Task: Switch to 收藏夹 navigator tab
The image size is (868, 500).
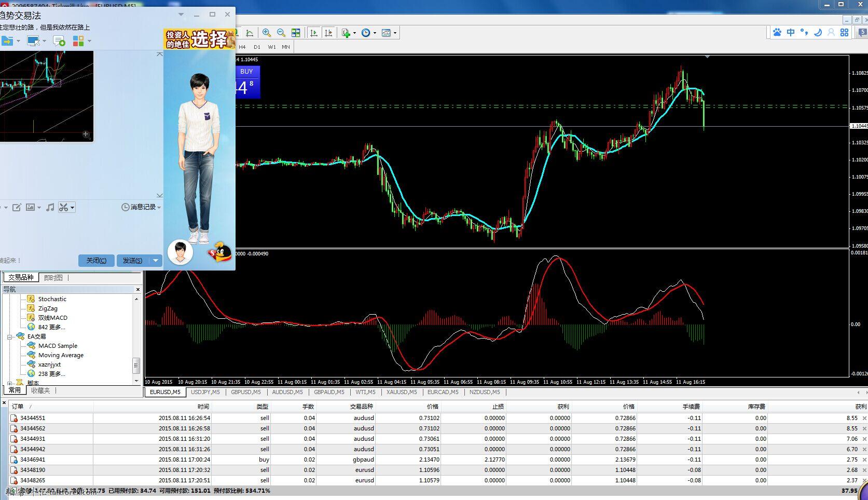Action: click(x=40, y=390)
